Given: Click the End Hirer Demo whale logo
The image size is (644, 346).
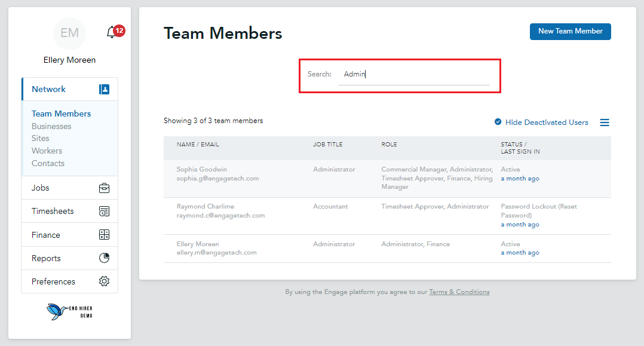Looking at the screenshot, I should 69,311.
